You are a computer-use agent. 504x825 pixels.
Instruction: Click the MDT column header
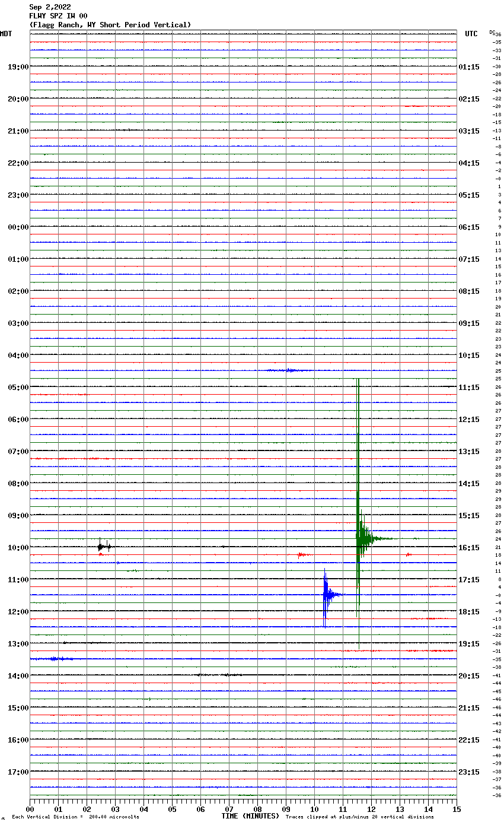coord(6,34)
